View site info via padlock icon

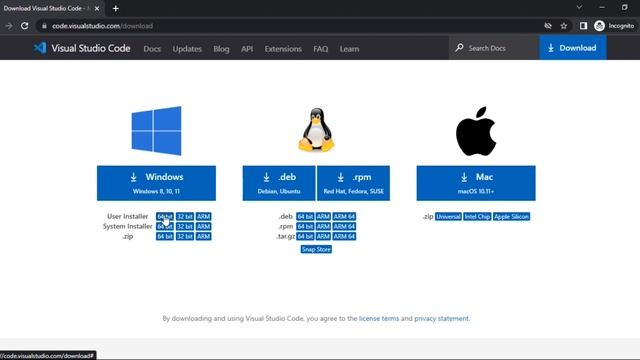[x=44, y=26]
